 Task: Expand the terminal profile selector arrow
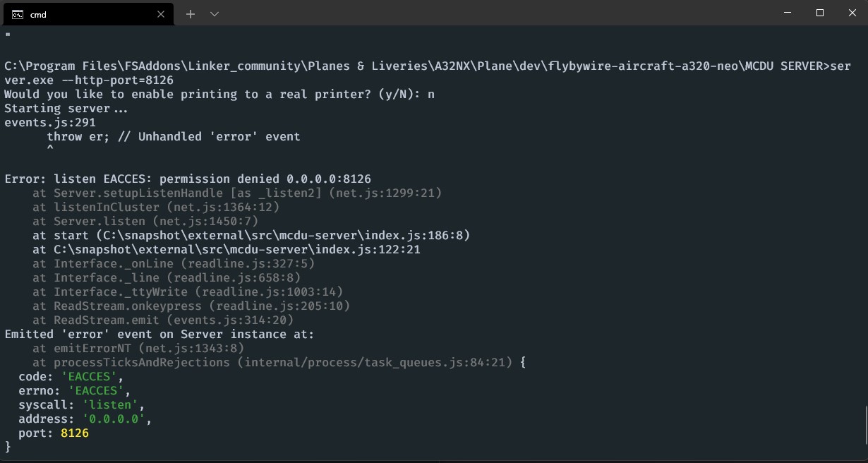(214, 13)
